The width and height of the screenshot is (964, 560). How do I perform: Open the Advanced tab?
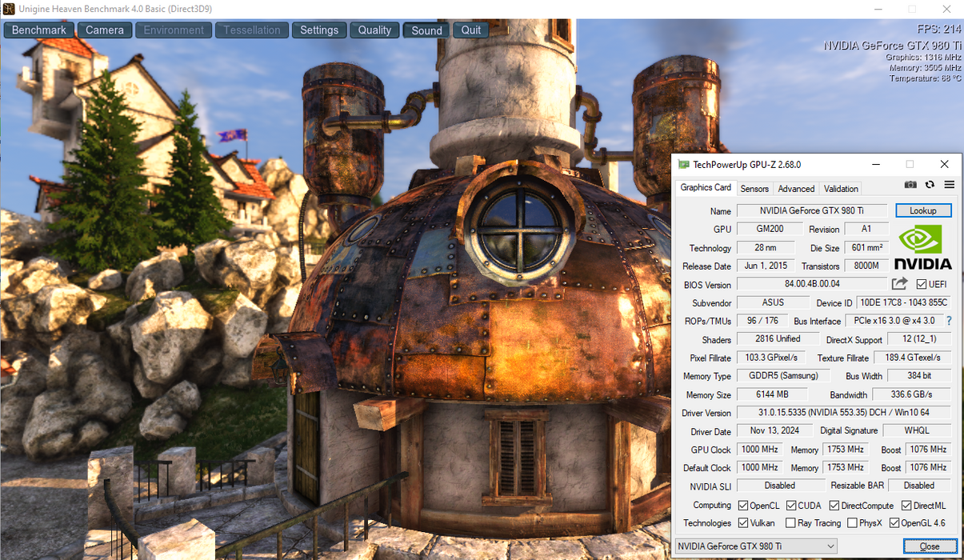796,189
